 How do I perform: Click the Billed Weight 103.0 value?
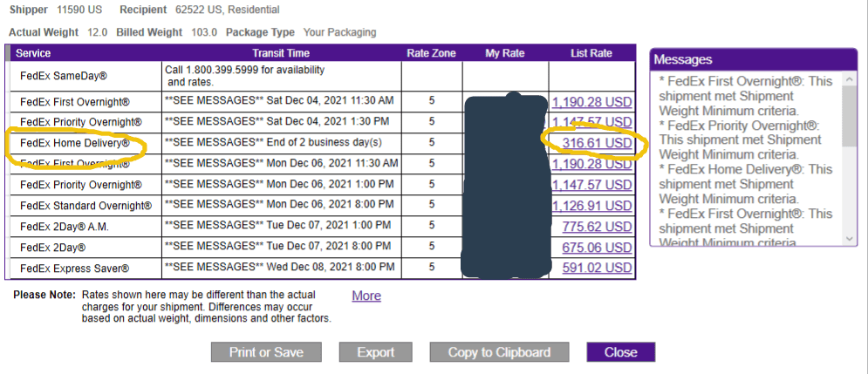[x=204, y=32]
